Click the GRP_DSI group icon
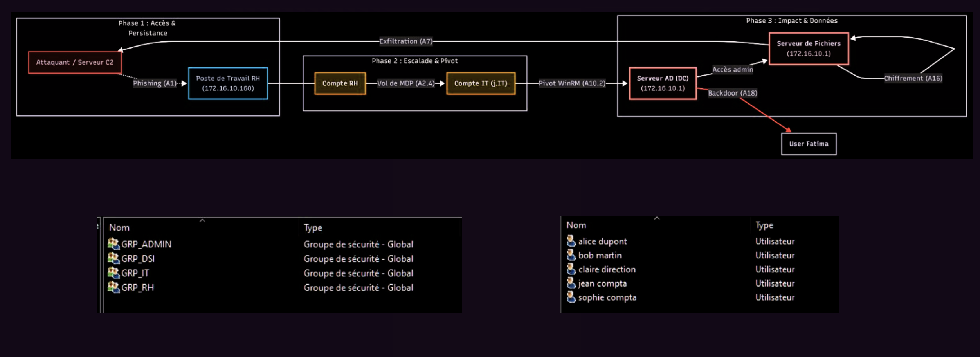Screen dimensions: 980x357 (x=113, y=258)
